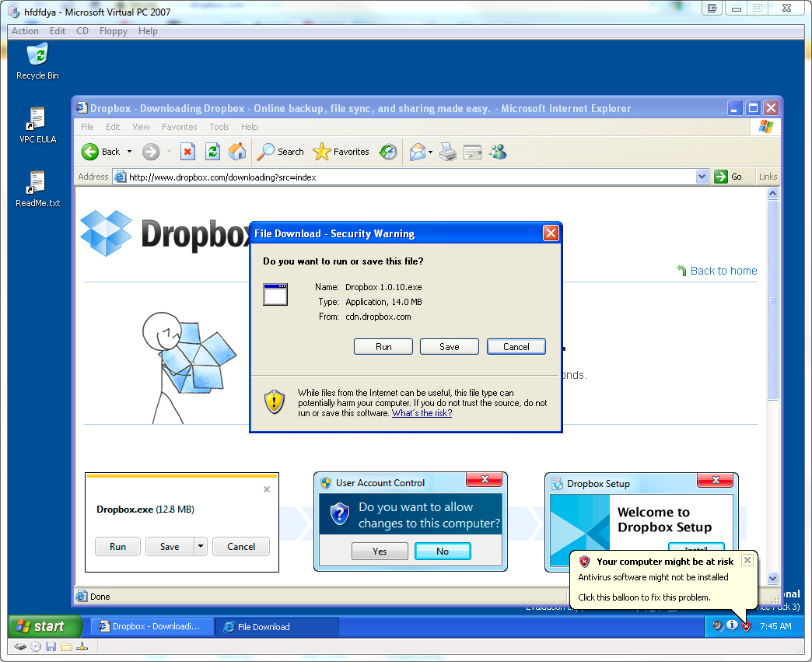The height and width of the screenshot is (662, 812).
Task: Click the Home icon in IE toolbar
Action: click(x=237, y=152)
